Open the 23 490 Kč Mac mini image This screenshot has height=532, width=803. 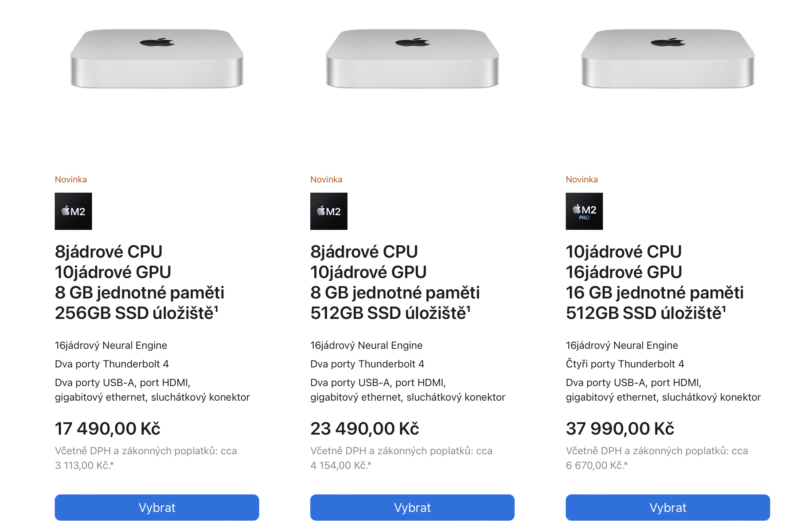click(412, 58)
